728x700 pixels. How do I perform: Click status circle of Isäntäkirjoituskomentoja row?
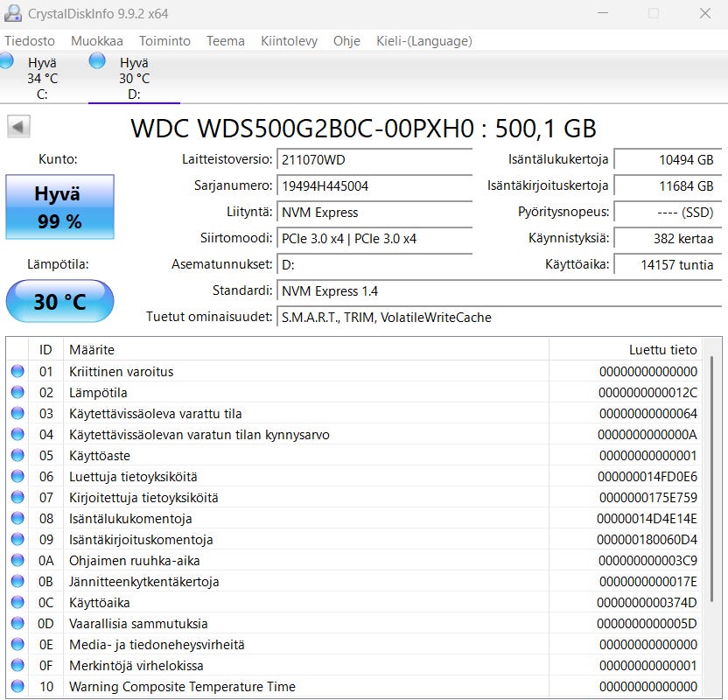pos(17,539)
